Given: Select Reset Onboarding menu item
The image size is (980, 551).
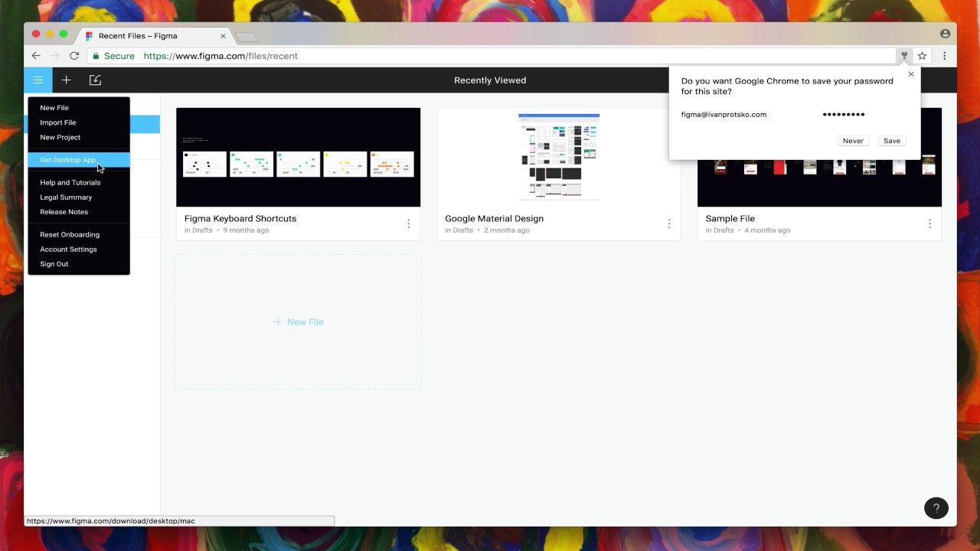Looking at the screenshot, I should 79,235.
